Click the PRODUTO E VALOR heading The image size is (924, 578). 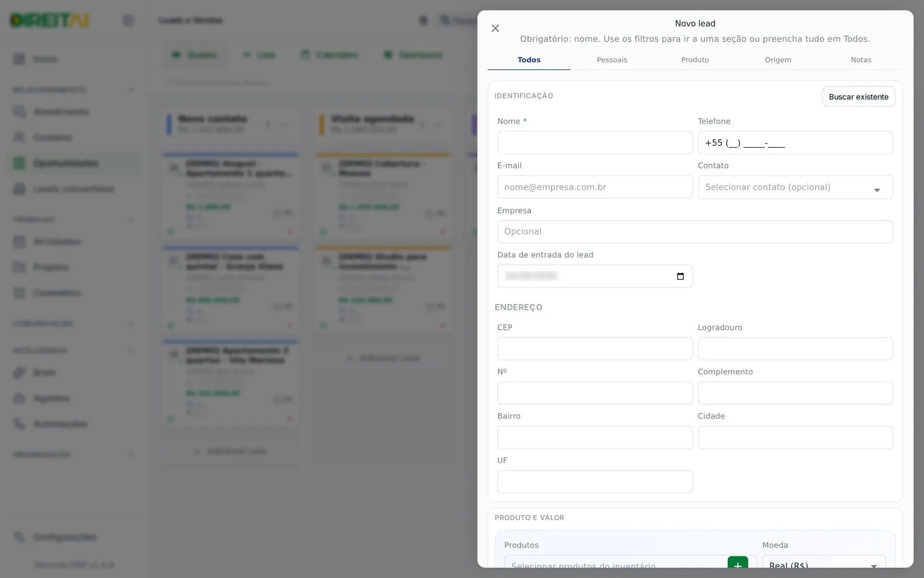529,518
